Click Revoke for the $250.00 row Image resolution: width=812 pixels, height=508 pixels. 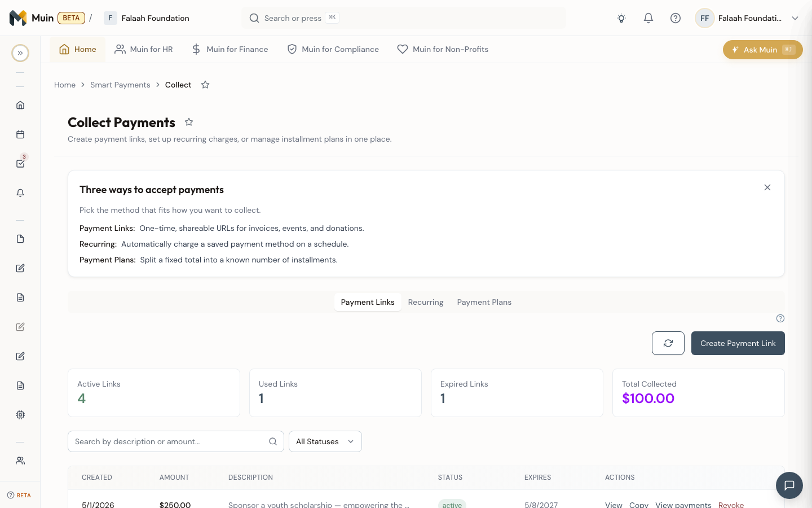pos(731,505)
